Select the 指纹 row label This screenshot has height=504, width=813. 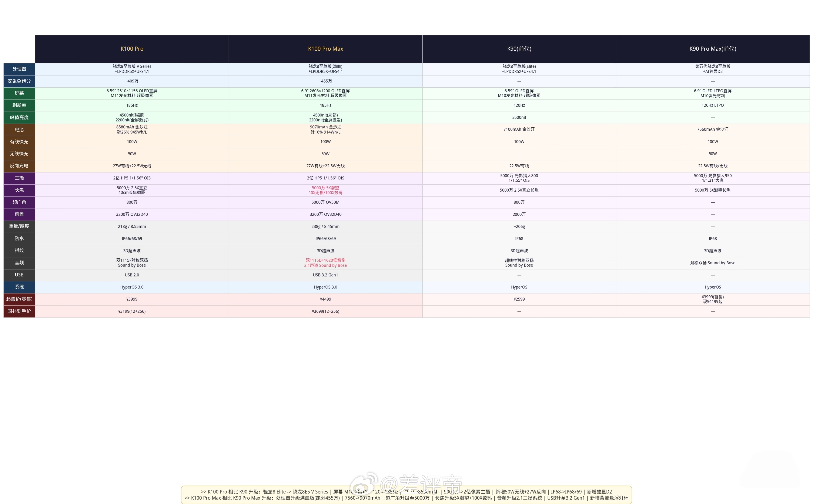pyautogui.click(x=19, y=251)
